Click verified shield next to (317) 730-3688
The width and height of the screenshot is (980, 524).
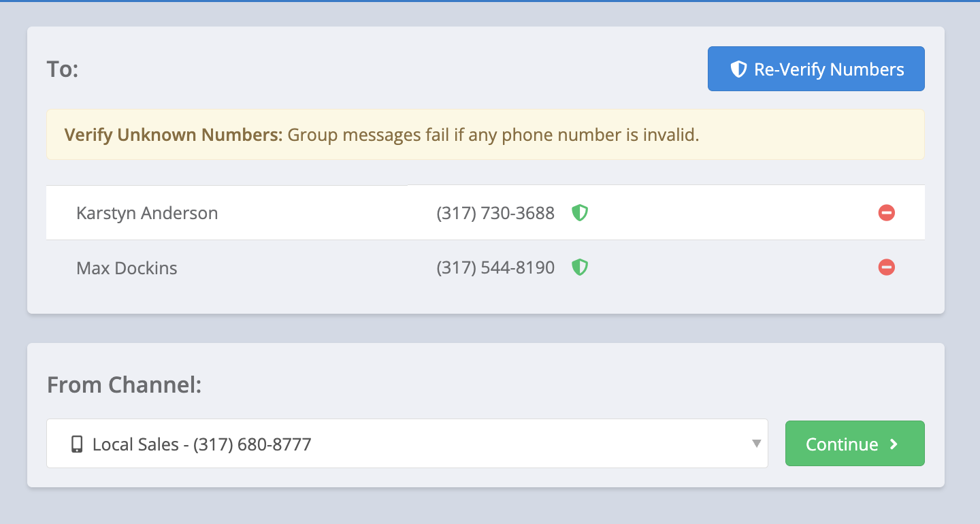click(x=579, y=213)
